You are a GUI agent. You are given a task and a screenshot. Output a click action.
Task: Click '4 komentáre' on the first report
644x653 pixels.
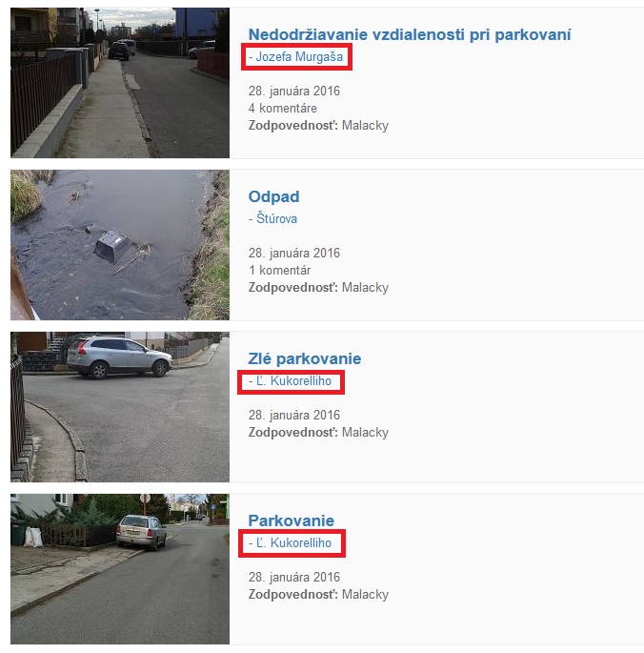point(283,109)
